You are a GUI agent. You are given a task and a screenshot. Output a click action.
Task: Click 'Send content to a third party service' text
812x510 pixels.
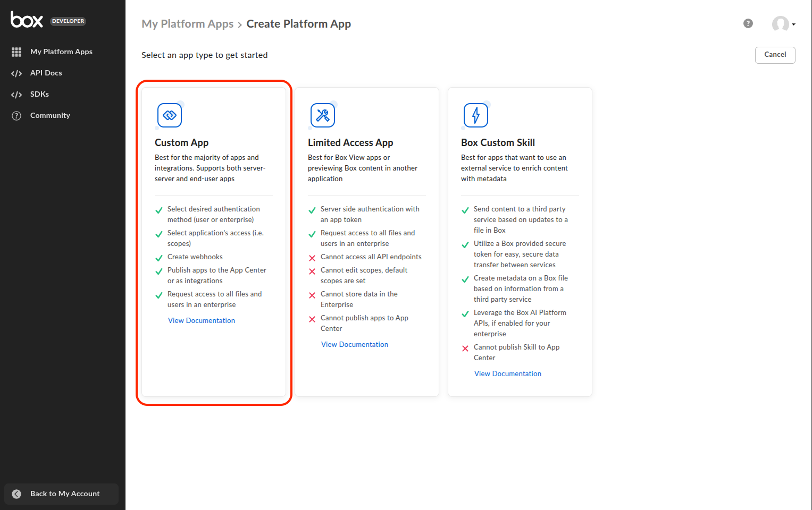pos(521,219)
